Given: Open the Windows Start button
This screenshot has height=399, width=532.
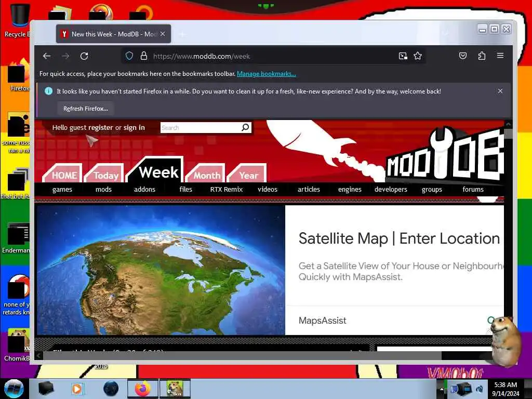Looking at the screenshot, I should coord(14,389).
